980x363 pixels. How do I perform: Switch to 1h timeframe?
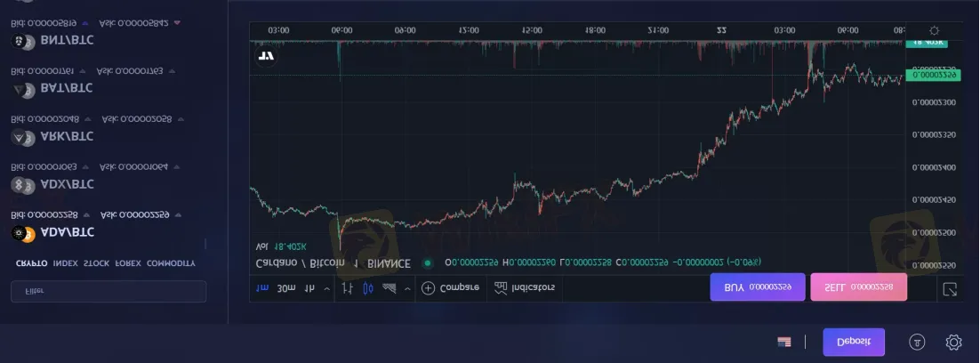(x=309, y=287)
